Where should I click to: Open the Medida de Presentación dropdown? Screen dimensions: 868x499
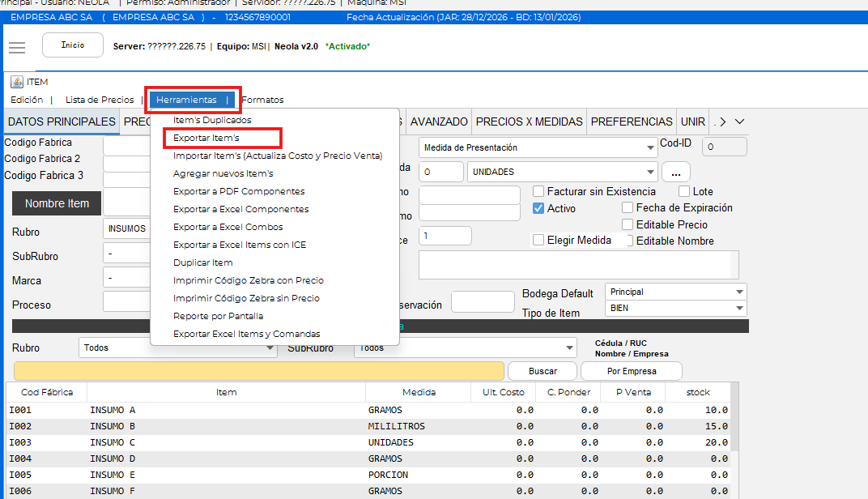[x=538, y=147]
